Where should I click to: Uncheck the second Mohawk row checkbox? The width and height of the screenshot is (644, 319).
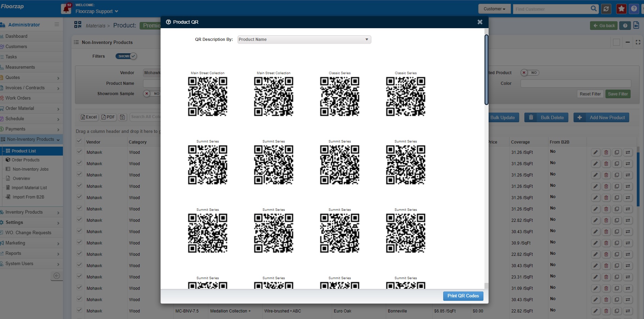click(79, 163)
